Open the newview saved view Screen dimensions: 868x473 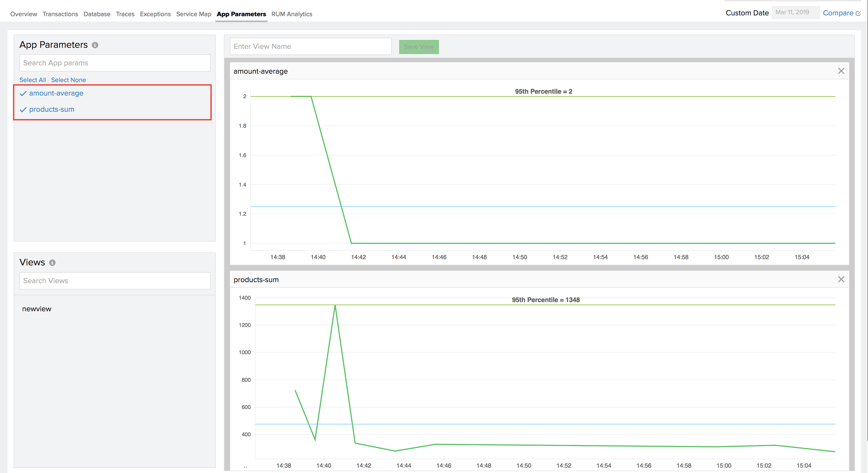(x=36, y=309)
